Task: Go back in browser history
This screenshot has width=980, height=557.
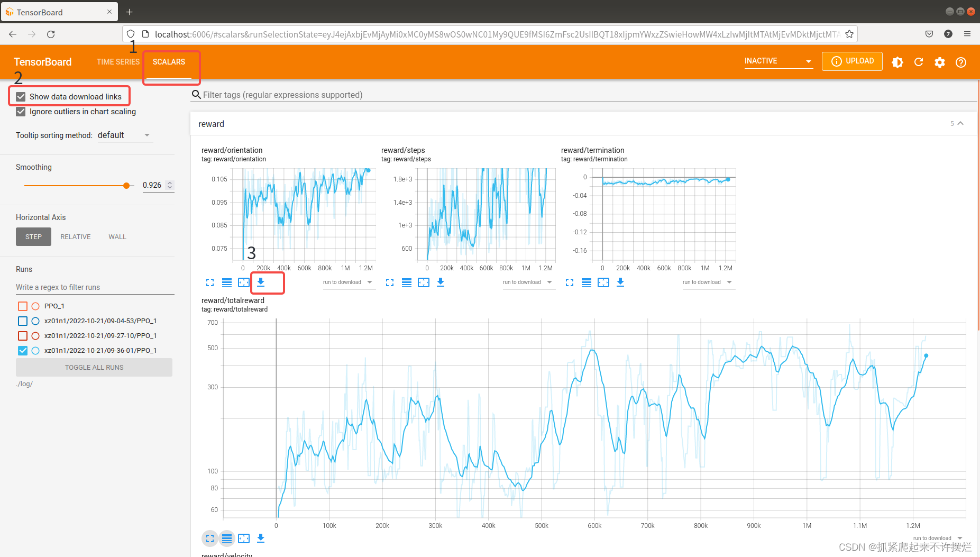Action: pyautogui.click(x=13, y=34)
